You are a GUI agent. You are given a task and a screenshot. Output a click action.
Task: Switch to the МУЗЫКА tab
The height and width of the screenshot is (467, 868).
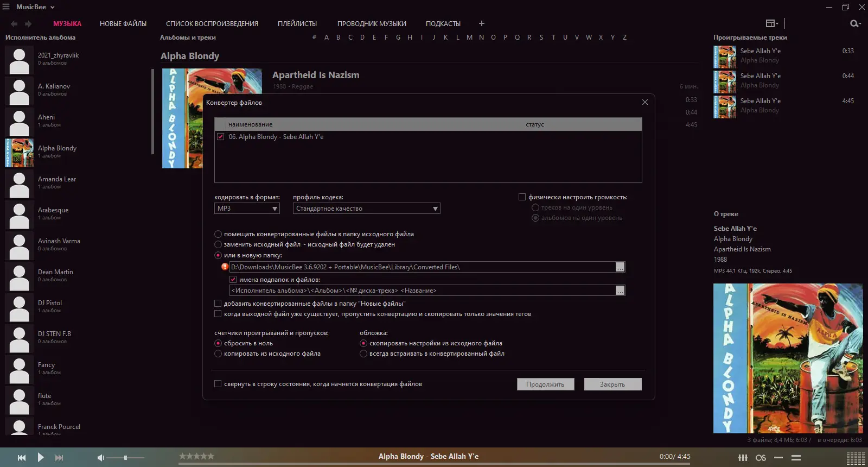pyautogui.click(x=67, y=24)
